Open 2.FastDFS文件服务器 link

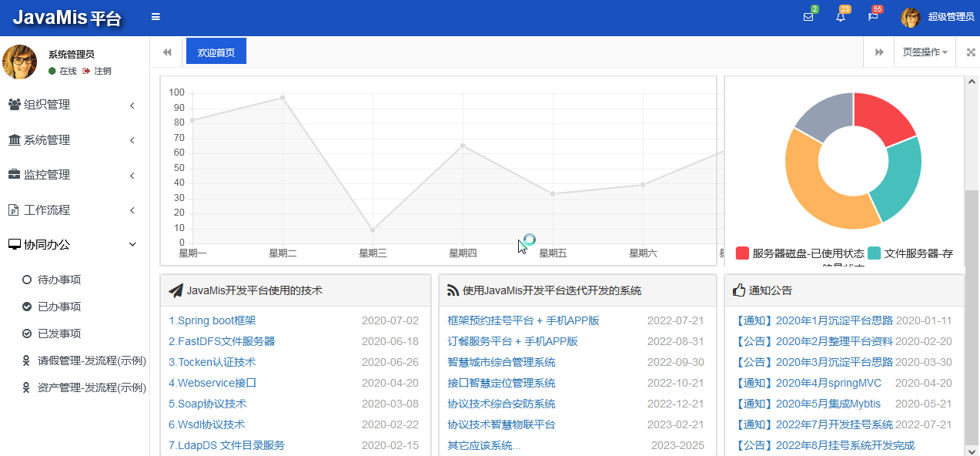(x=222, y=341)
